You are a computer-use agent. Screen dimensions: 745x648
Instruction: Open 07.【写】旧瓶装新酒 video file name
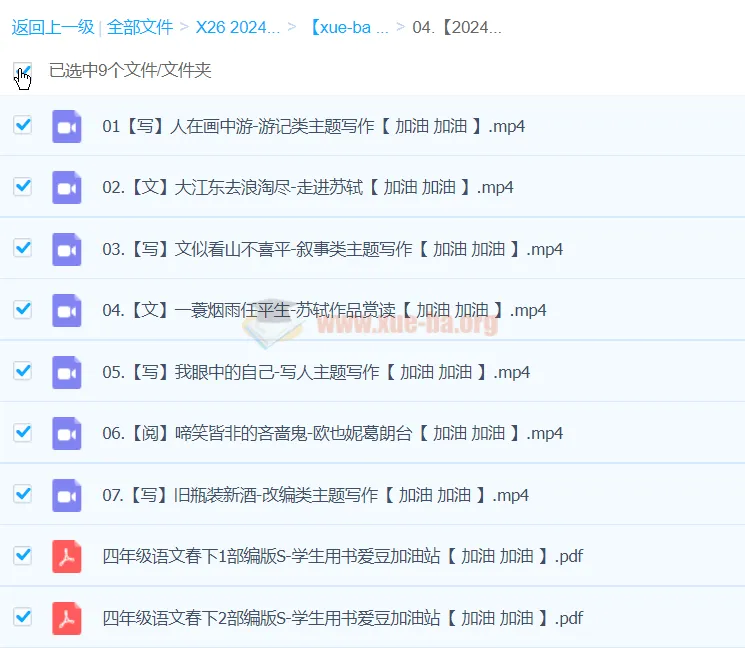coord(316,495)
